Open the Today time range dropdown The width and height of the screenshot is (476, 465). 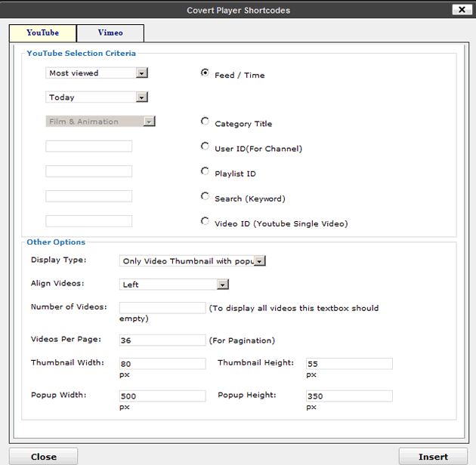coord(97,97)
